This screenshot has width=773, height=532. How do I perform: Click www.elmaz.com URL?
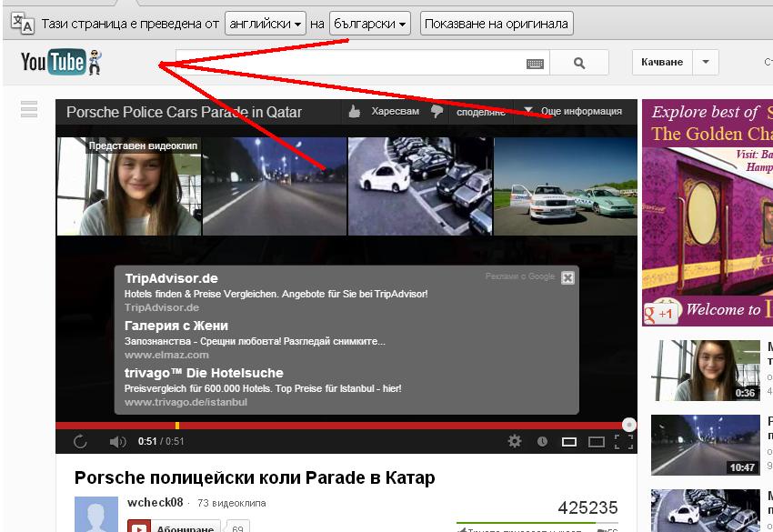tap(166, 355)
